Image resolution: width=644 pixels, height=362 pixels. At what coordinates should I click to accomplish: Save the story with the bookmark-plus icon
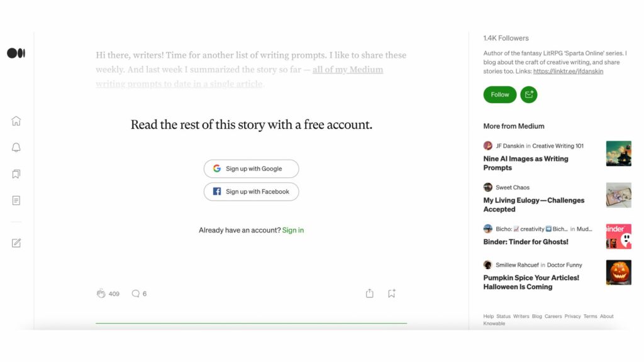(x=391, y=293)
